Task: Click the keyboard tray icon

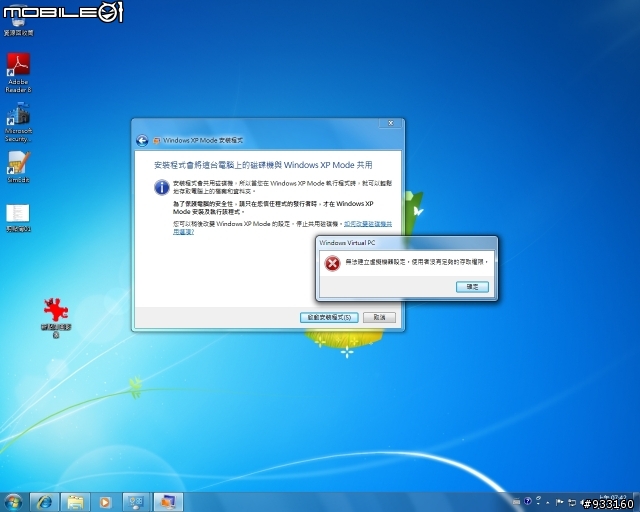Action: 516,502
